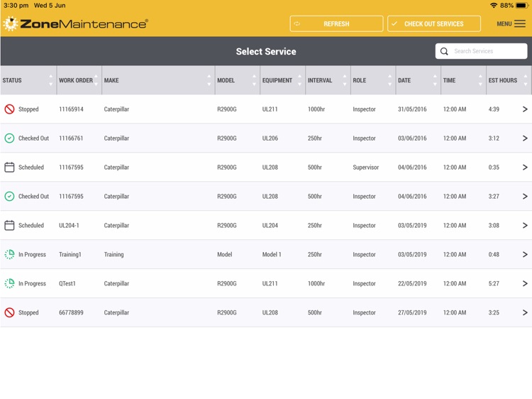Click the check mark in Check Out Services

click(x=394, y=23)
